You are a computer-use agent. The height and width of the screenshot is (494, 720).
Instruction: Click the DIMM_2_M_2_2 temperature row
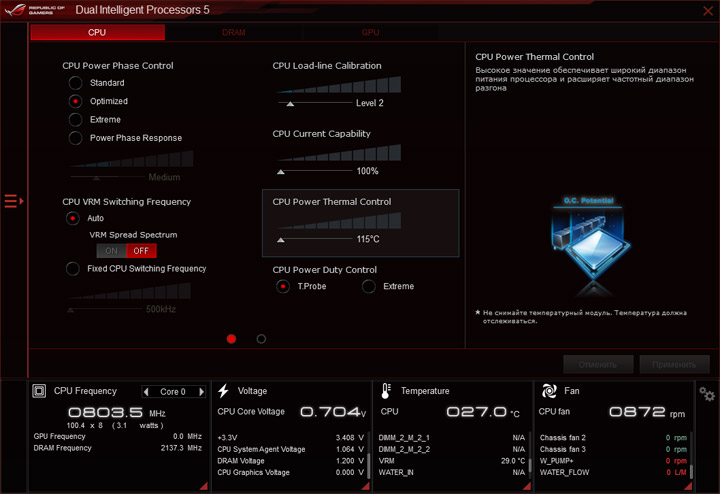click(x=452, y=449)
